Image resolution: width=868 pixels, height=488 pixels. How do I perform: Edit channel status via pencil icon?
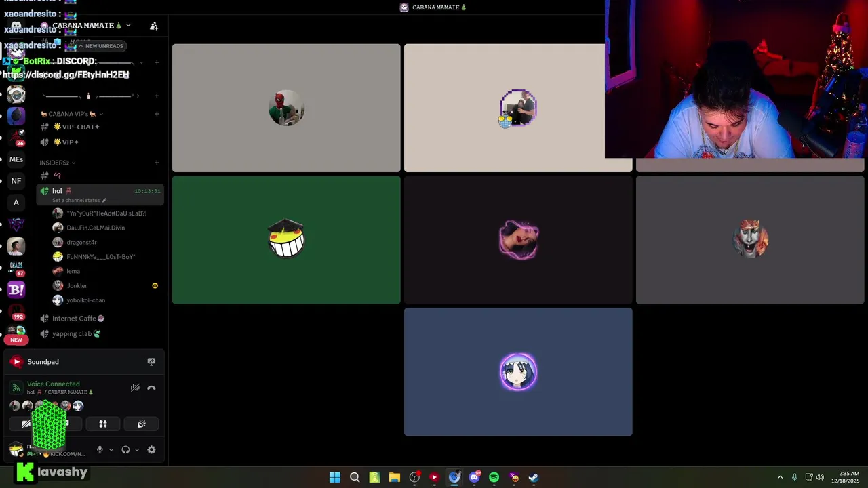pyautogui.click(x=104, y=201)
